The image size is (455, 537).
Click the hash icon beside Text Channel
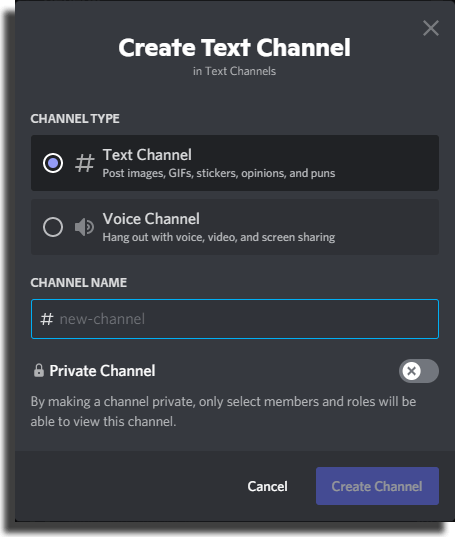(85, 163)
